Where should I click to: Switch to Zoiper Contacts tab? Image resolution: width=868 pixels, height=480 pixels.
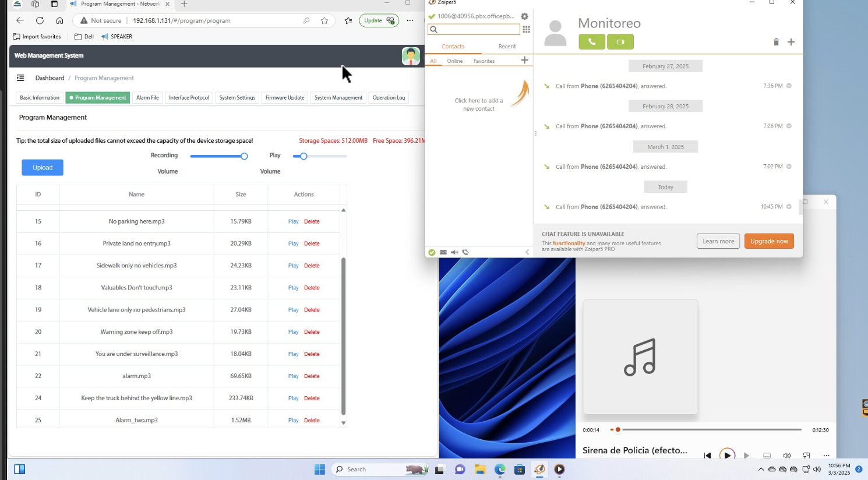click(453, 47)
